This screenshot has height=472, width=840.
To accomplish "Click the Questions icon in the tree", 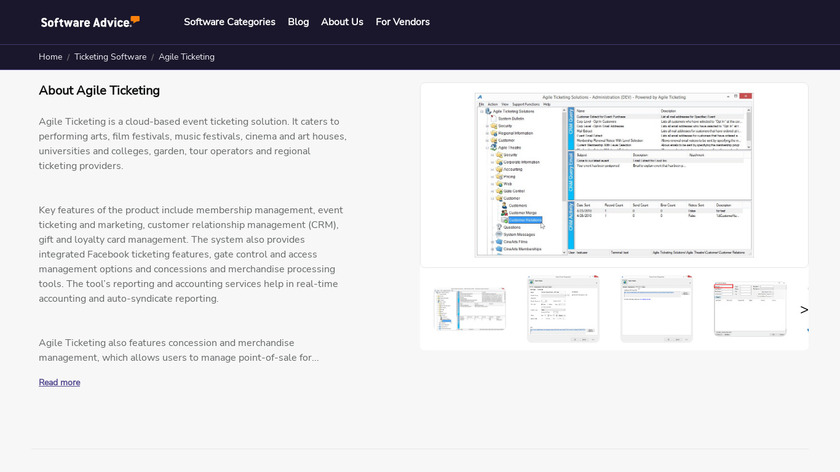I will [x=499, y=227].
